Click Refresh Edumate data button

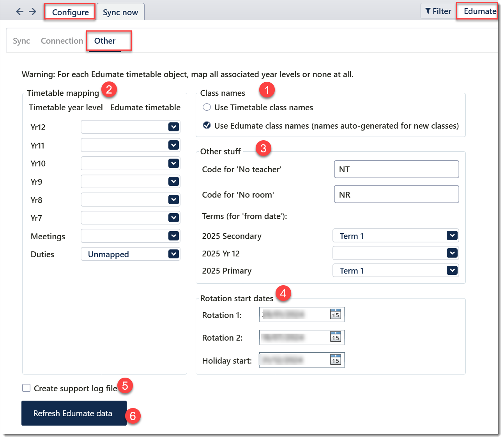tap(74, 413)
